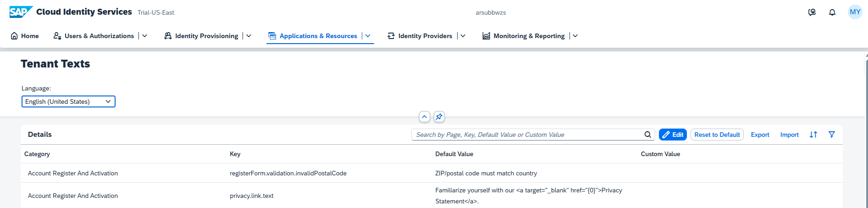Expand the Identity Provisioning menu arrow
The height and width of the screenshot is (208, 868).
tap(249, 36)
